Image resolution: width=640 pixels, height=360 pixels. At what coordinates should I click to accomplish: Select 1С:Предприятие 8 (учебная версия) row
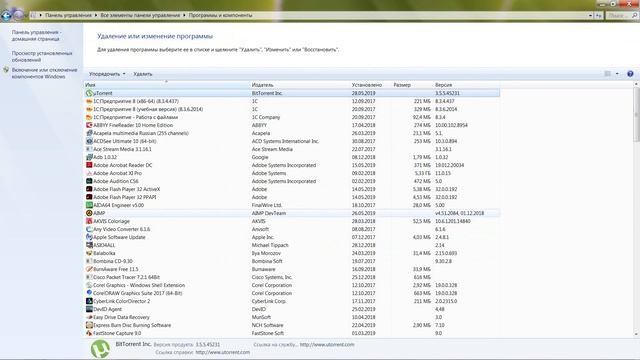click(291, 109)
